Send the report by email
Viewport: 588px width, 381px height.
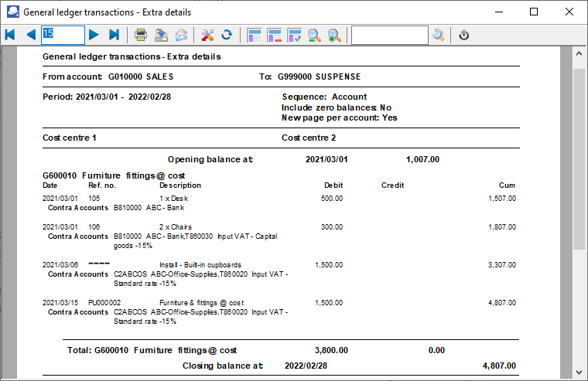[181, 35]
